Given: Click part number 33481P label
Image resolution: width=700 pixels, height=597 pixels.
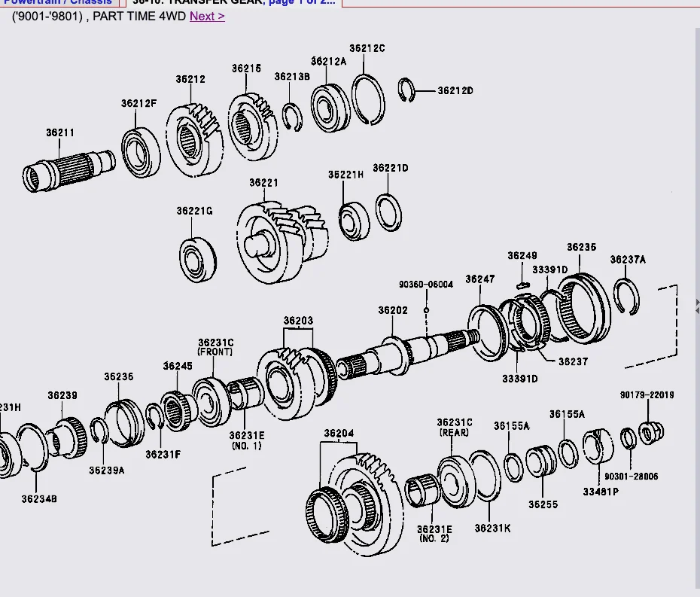Looking at the screenshot, I should pyautogui.click(x=601, y=492).
